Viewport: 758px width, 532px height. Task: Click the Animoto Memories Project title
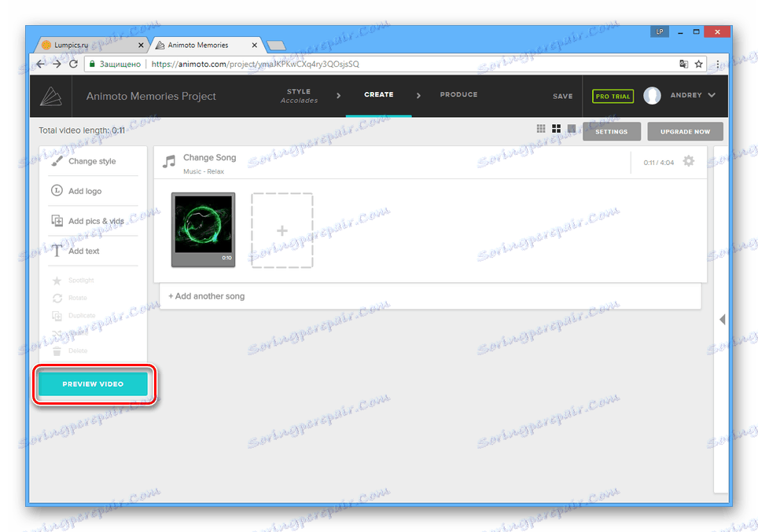151,96
